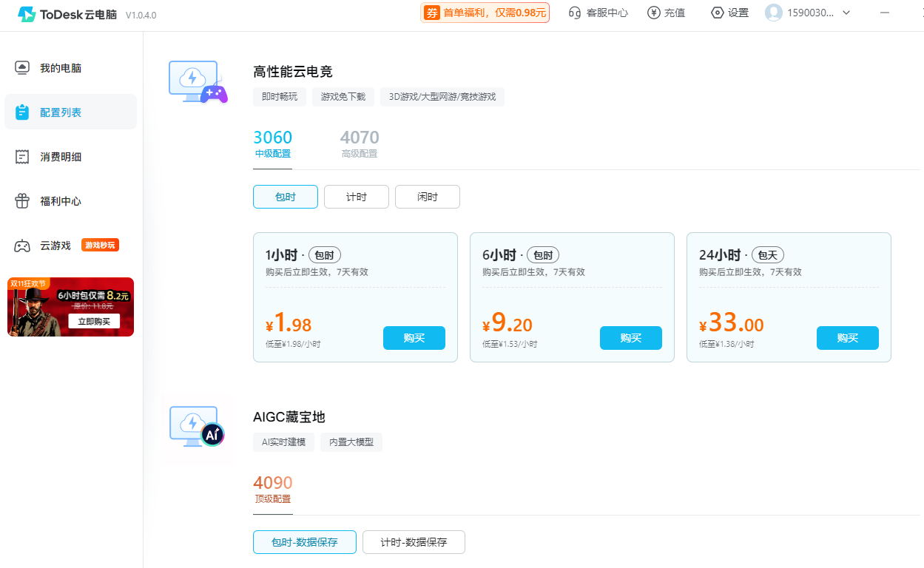Click the AIGC藏宝地 heading

(289, 417)
